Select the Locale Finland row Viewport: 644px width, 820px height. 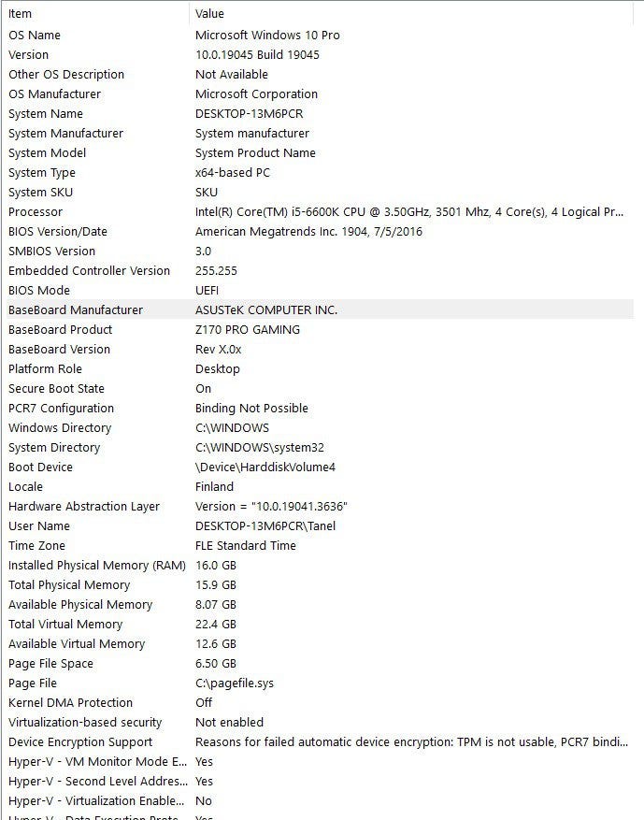pyautogui.click(x=320, y=486)
